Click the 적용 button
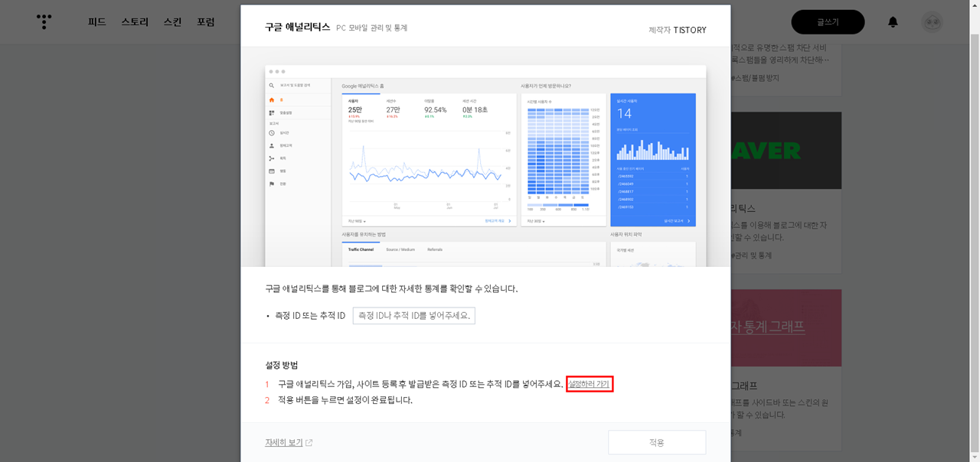 [x=657, y=442]
